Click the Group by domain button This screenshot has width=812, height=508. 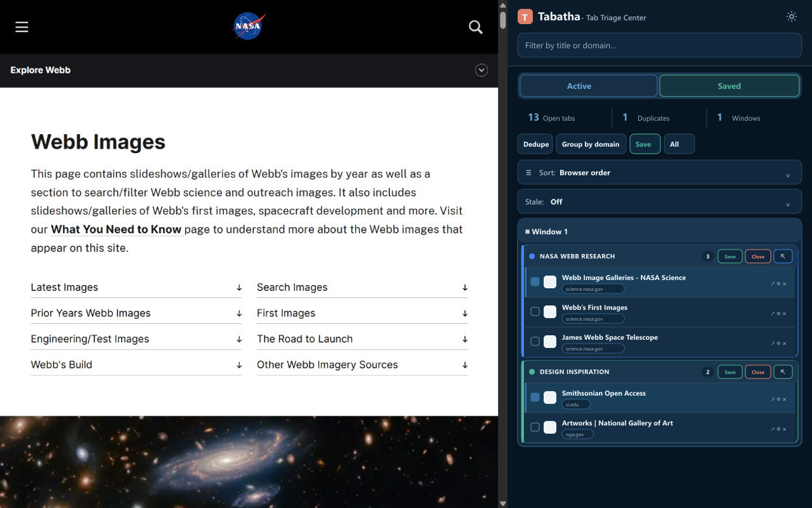point(591,144)
